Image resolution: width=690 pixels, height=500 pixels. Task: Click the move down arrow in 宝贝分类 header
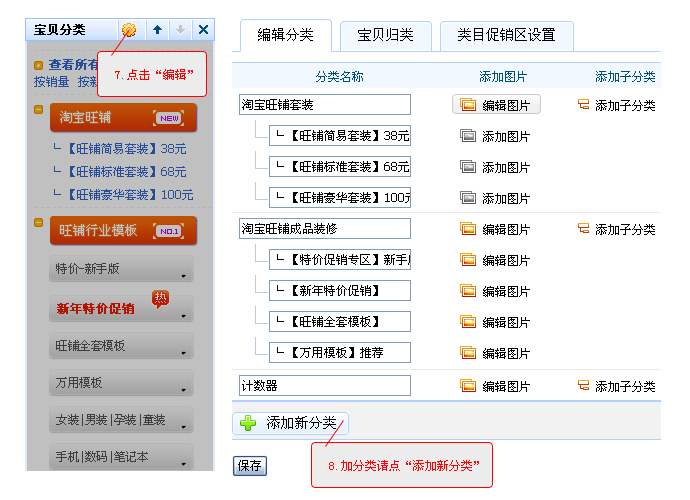(180, 30)
